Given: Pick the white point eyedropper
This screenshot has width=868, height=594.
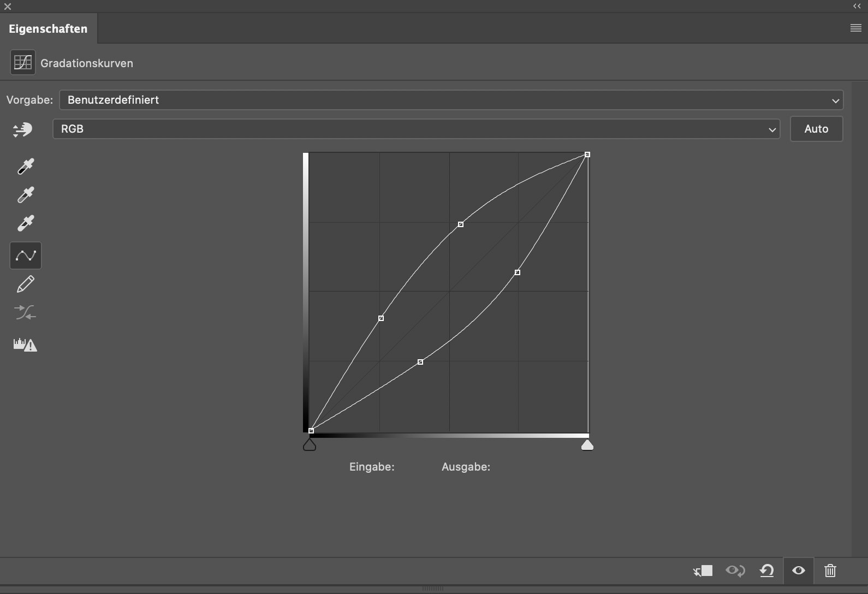Looking at the screenshot, I should 26,223.
